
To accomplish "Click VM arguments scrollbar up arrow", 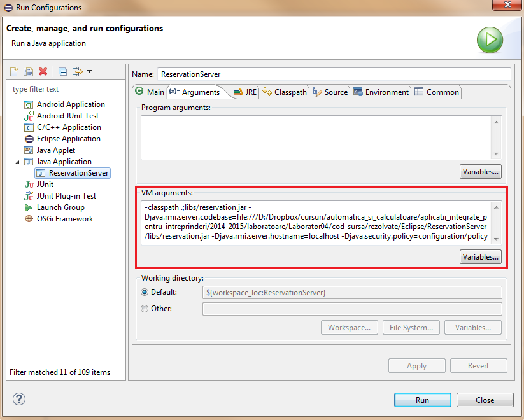I will pos(496,207).
